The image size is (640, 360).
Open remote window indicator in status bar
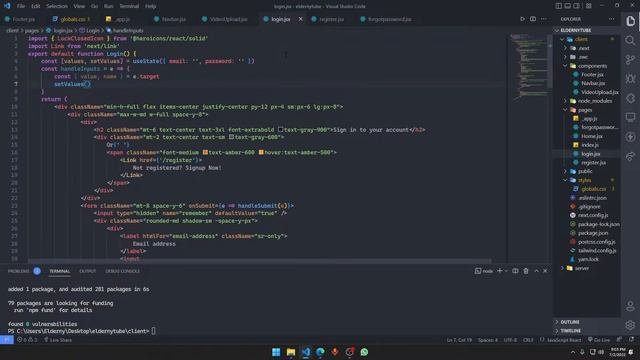[x=7, y=340]
